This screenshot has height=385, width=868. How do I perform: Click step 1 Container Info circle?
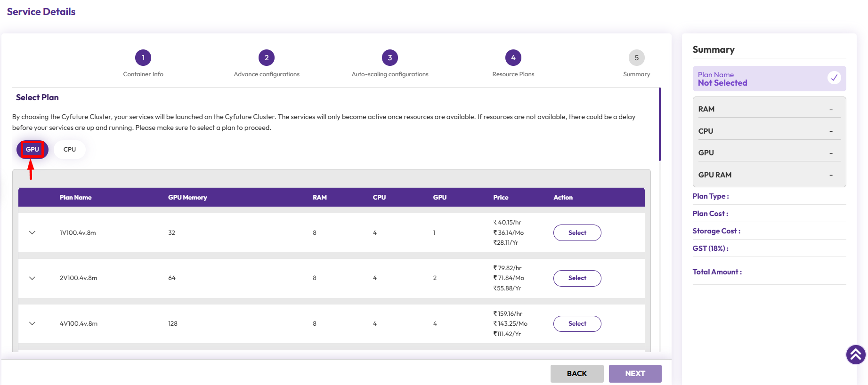143,58
